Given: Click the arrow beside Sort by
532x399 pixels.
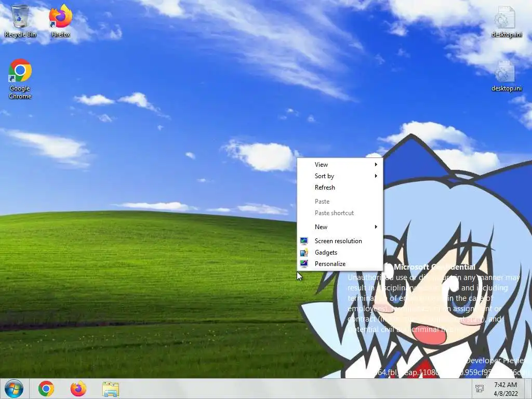Looking at the screenshot, I should pyautogui.click(x=376, y=176).
